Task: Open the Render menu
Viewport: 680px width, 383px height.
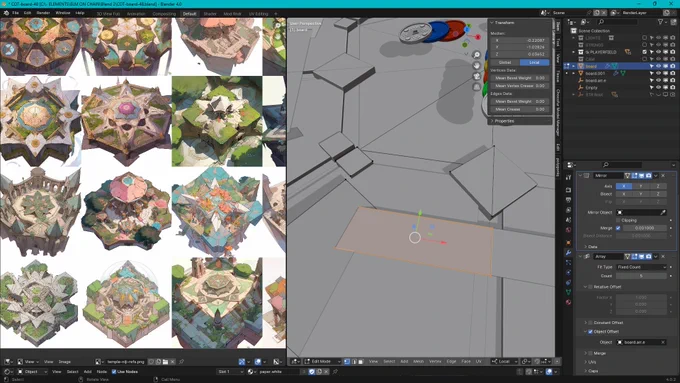Action: click(43, 13)
